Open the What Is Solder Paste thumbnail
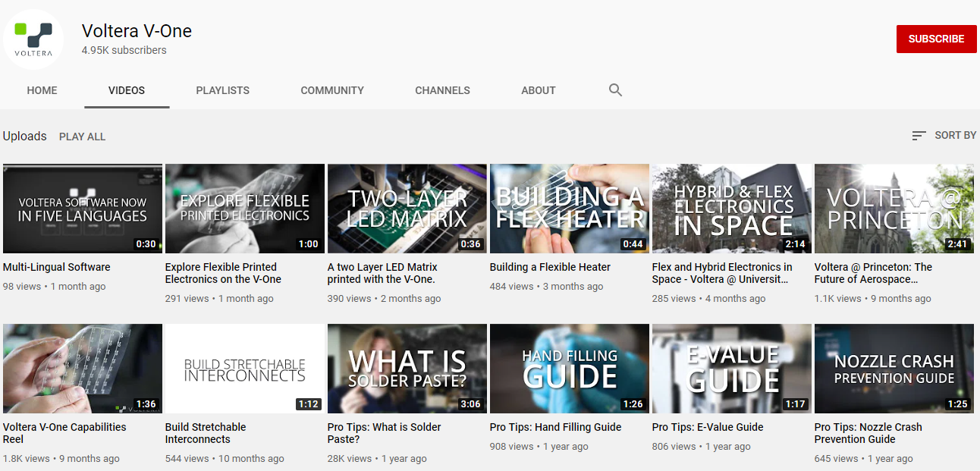This screenshot has height=471, width=980. pos(407,369)
